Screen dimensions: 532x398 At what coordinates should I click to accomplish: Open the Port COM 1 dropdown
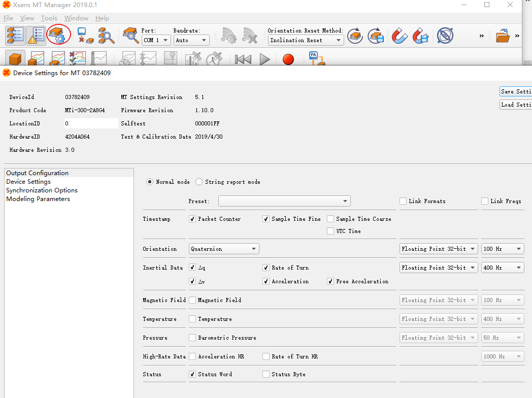pyautogui.click(x=156, y=40)
